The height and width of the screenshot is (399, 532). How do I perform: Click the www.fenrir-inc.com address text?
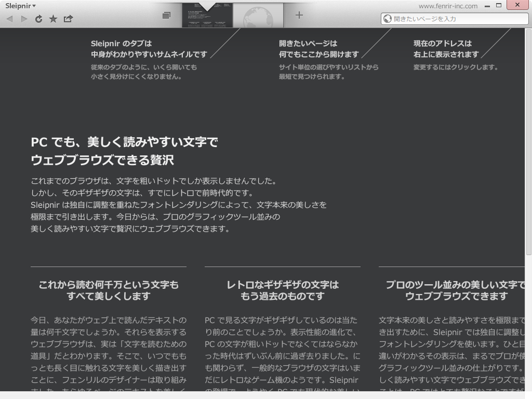point(448,6)
